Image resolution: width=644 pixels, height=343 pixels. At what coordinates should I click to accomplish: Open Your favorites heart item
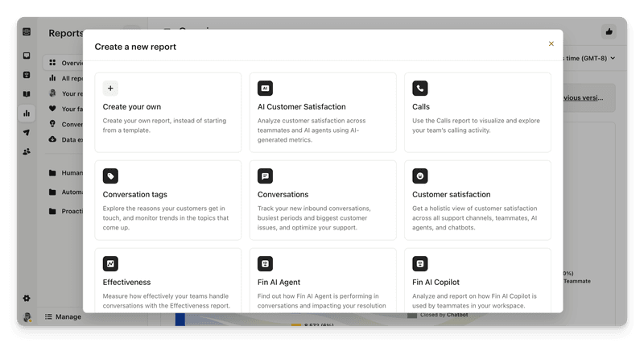[65, 109]
